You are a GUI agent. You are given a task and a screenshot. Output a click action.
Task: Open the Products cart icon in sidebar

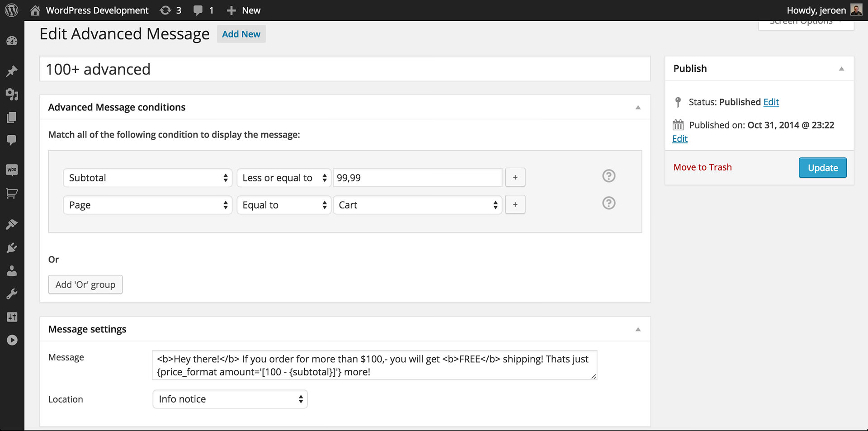(x=12, y=194)
